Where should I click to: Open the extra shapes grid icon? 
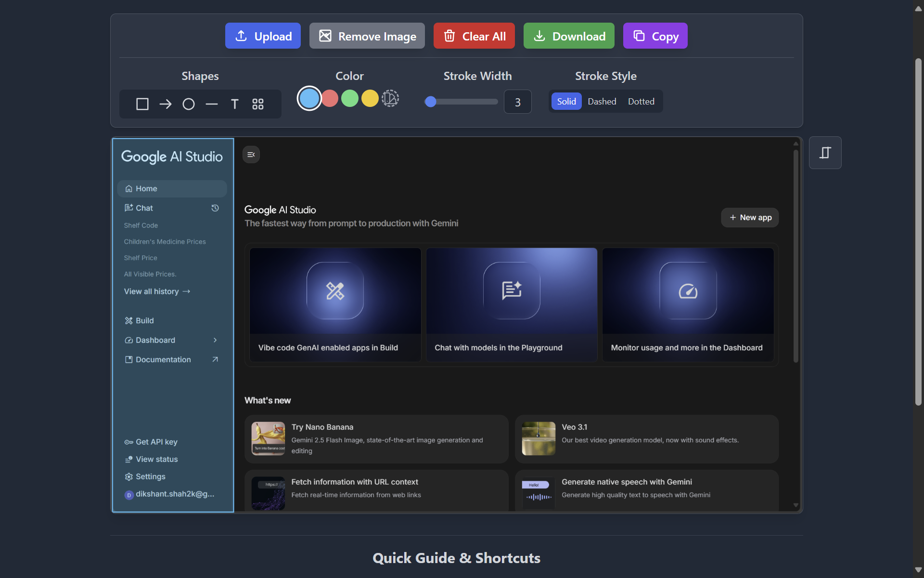point(257,104)
